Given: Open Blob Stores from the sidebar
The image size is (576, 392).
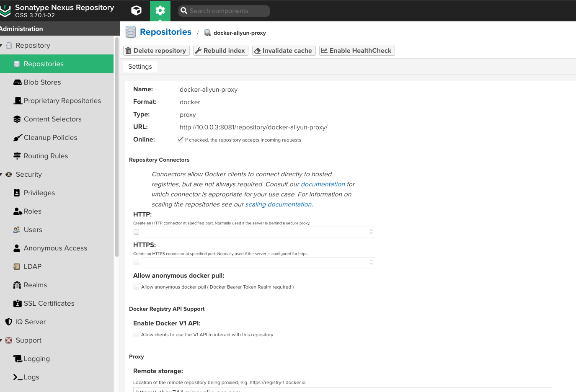Looking at the screenshot, I should click(x=57, y=82).
